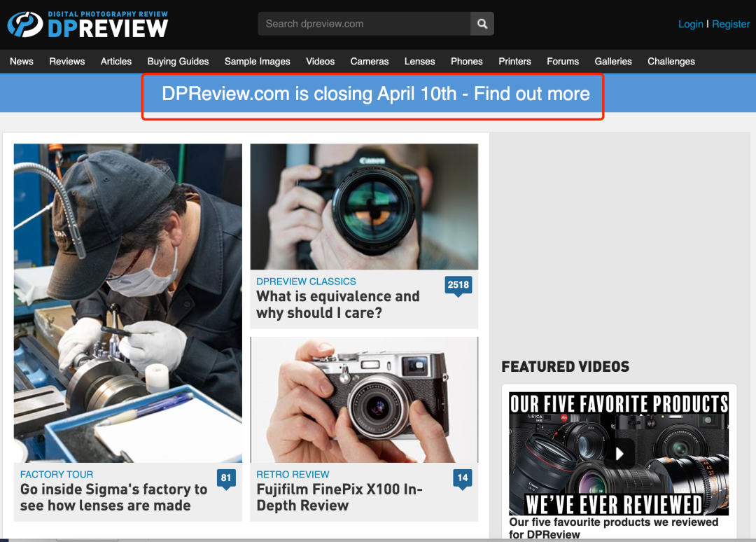Click the DPReview logo icon
The image size is (756, 542).
click(25, 25)
